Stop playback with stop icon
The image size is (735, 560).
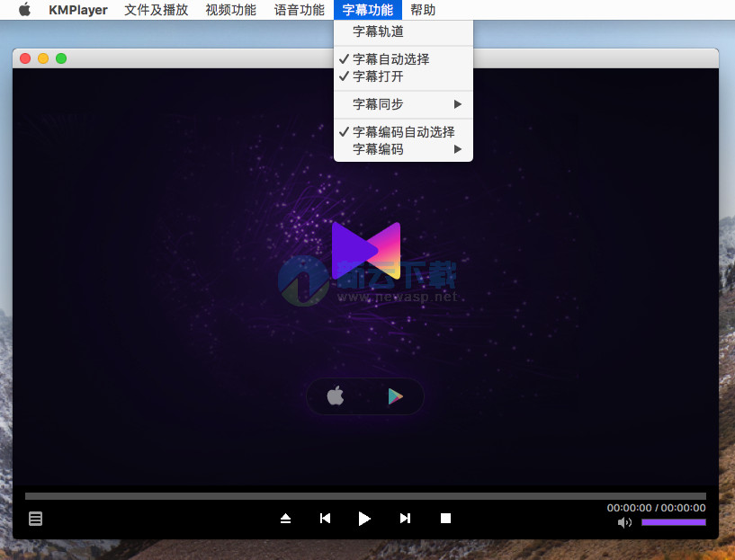tap(445, 519)
